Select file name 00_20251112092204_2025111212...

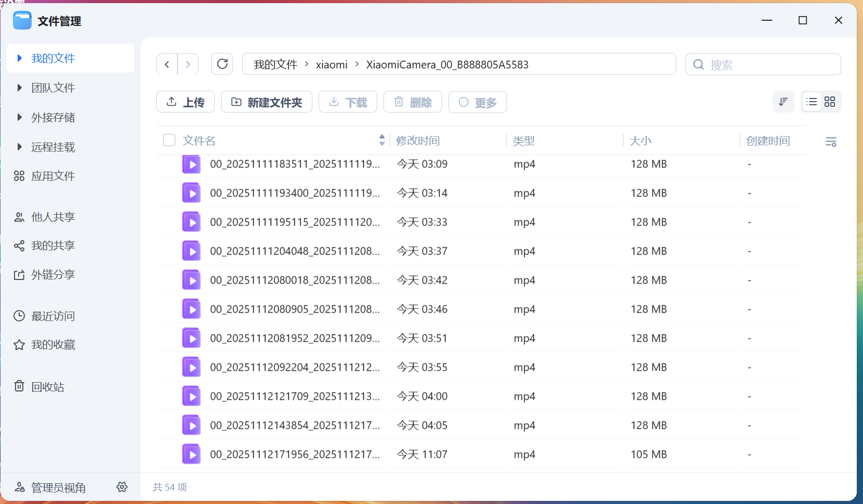(295, 368)
